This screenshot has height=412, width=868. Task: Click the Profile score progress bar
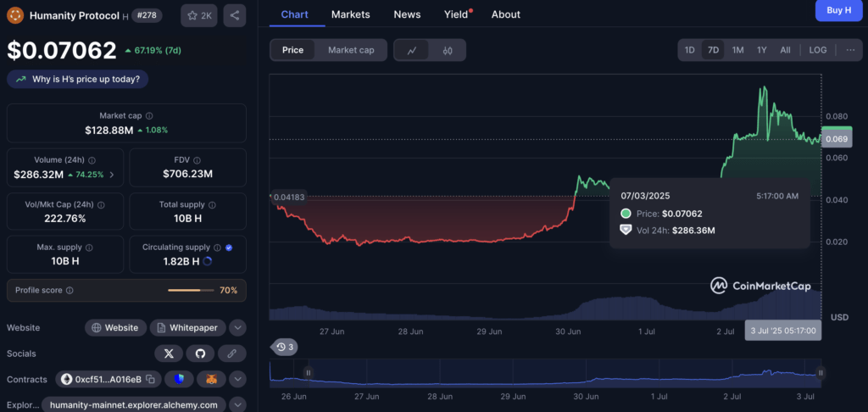(191, 290)
